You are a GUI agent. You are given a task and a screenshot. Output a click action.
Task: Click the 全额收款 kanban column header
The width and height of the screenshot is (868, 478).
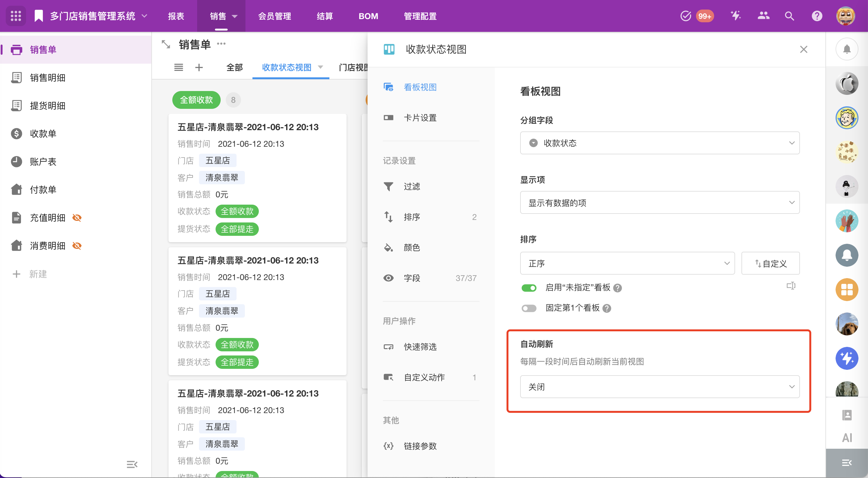pyautogui.click(x=196, y=100)
